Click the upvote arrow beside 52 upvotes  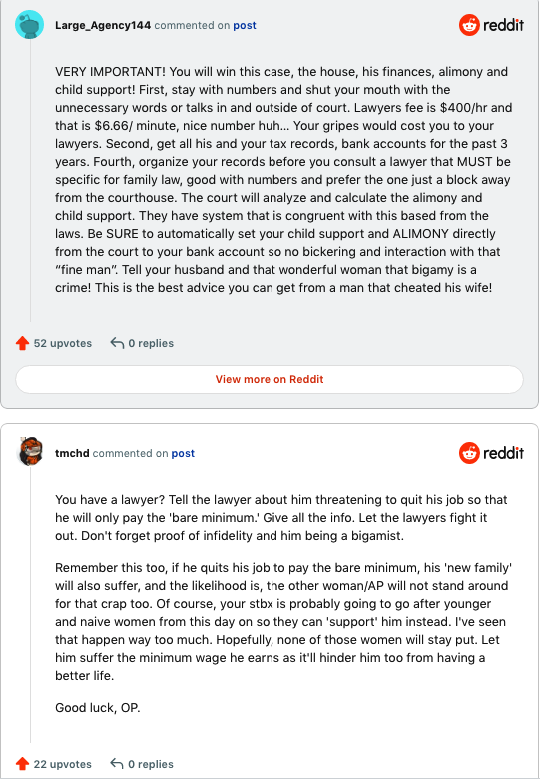pos(22,343)
